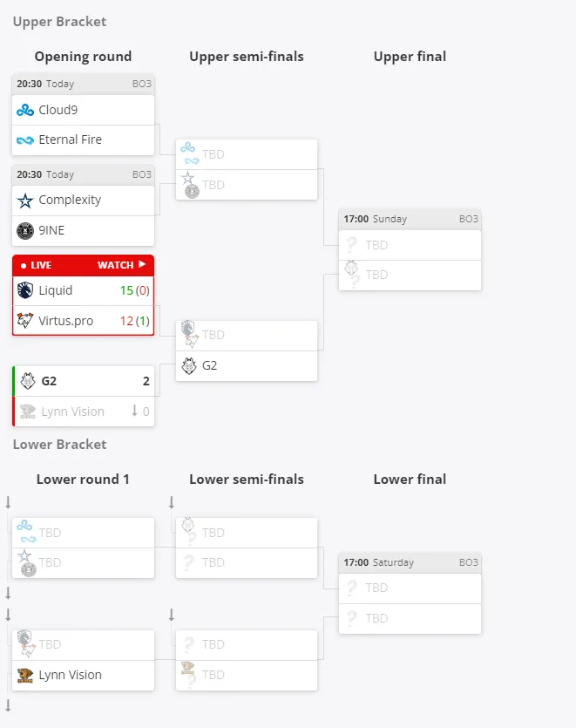Click G2 logo in opening round result
The height and width of the screenshot is (728, 576).
pos(28,381)
